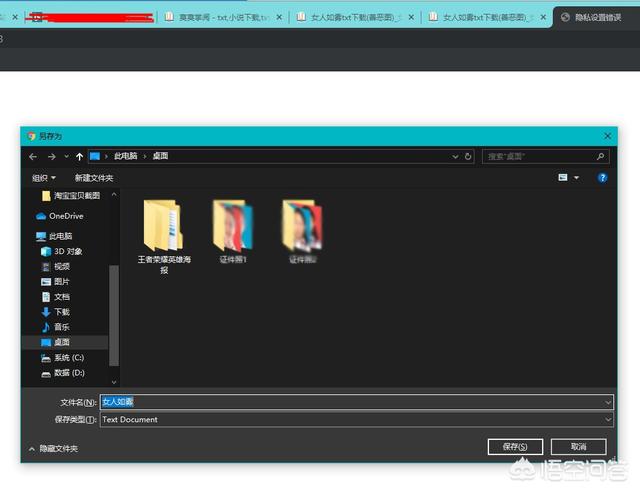Click 桌面 in the address path
Viewport: 640px width, 493px height.
coord(160,156)
